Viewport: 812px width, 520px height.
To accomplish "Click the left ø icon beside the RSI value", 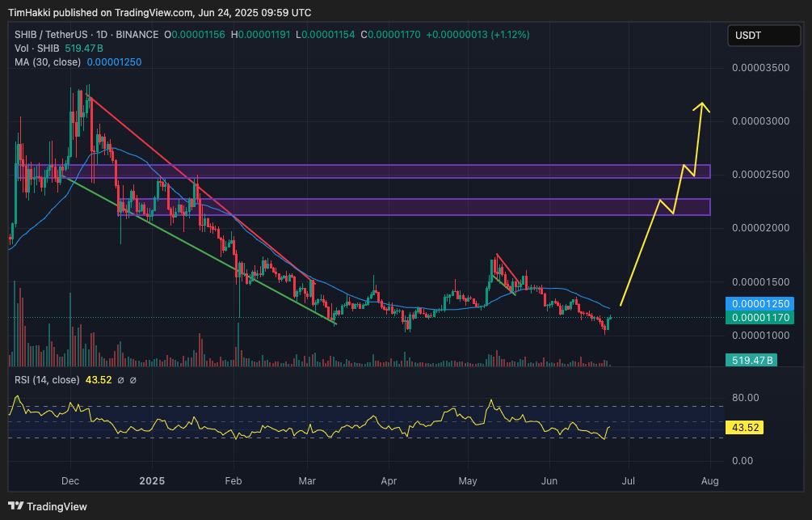I will (x=120, y=380).
